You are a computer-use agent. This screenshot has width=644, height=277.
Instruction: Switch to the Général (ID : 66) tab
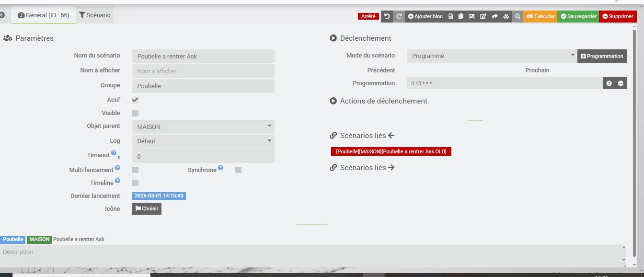coord(43,15)
